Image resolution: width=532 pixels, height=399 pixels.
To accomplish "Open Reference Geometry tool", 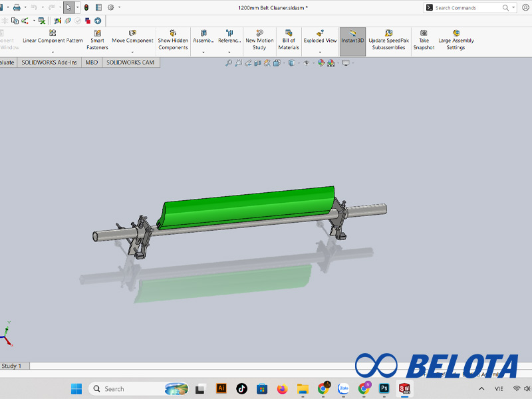I will (229, 37).
